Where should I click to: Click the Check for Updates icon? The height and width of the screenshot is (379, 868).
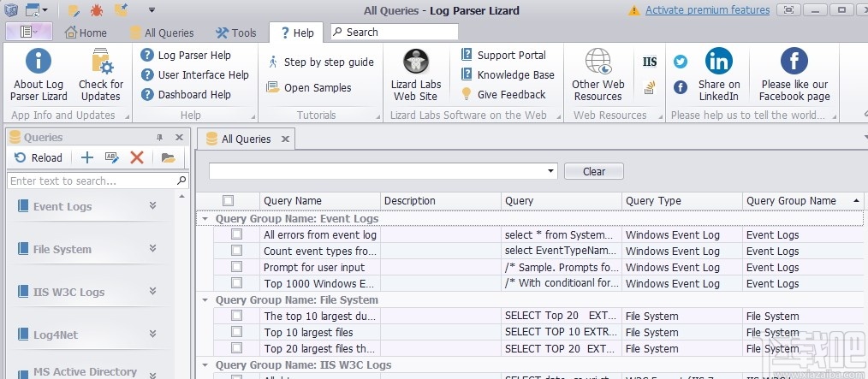[x=101, y=74]
